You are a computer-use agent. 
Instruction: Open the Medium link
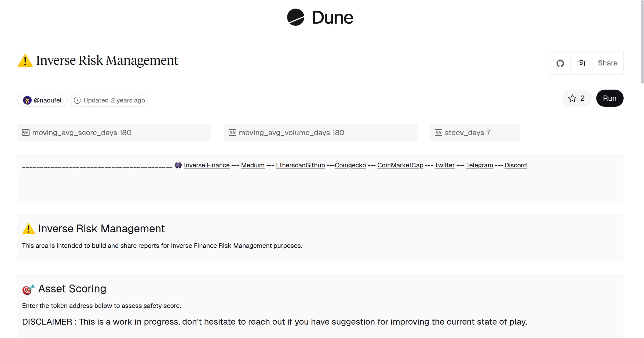(x=253, y=165)
